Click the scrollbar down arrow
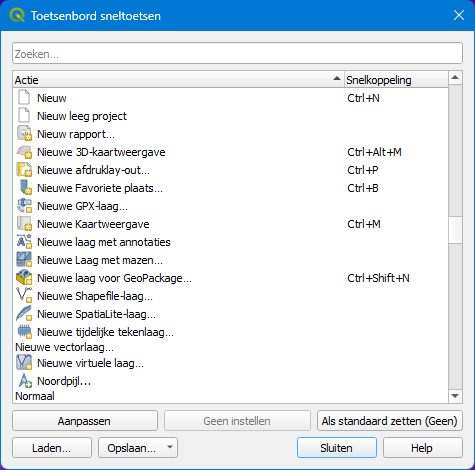 tap(455, 396)
